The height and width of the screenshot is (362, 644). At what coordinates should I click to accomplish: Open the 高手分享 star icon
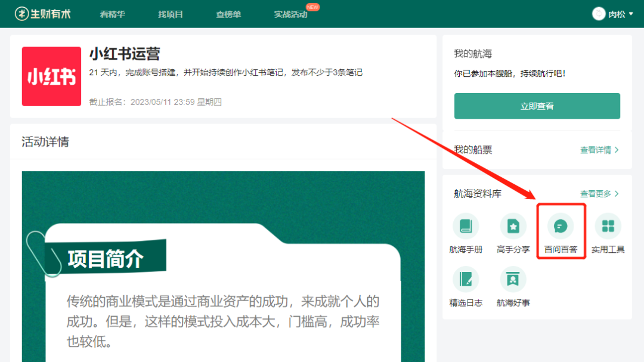pyautogui.click(x=513, y=226)
